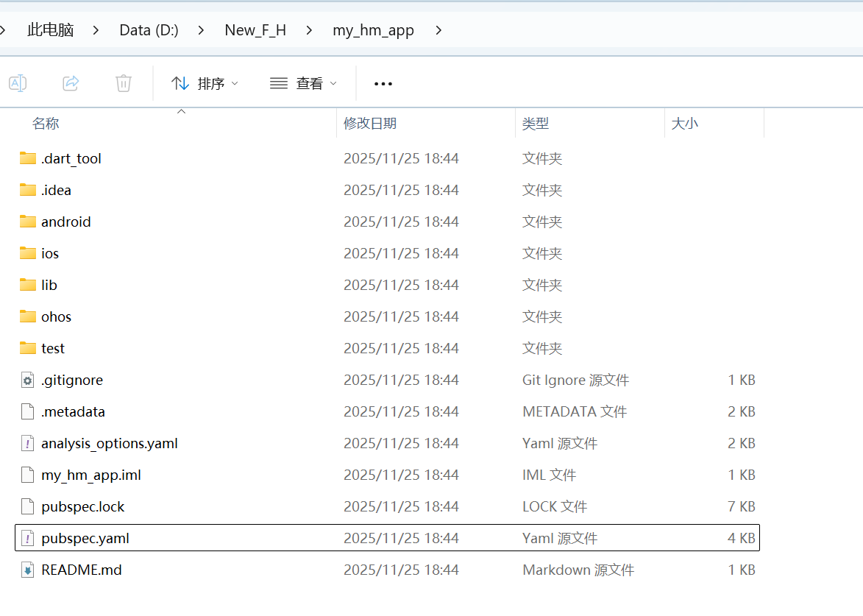The height and width of the screenshot is (616, 863).
Task: Sort by the 大小 column header
Action: point(684,124)
